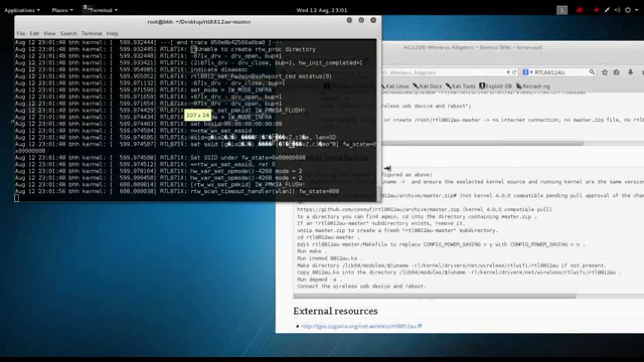Open Kali Tools bookmark

[x=460, y=86]
